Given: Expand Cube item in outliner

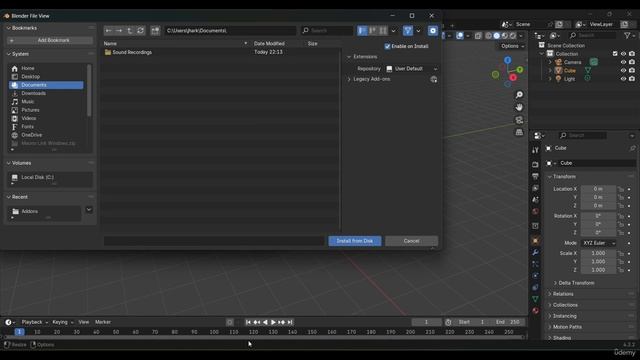Looking at the screenshot, I should pos(550,71).
